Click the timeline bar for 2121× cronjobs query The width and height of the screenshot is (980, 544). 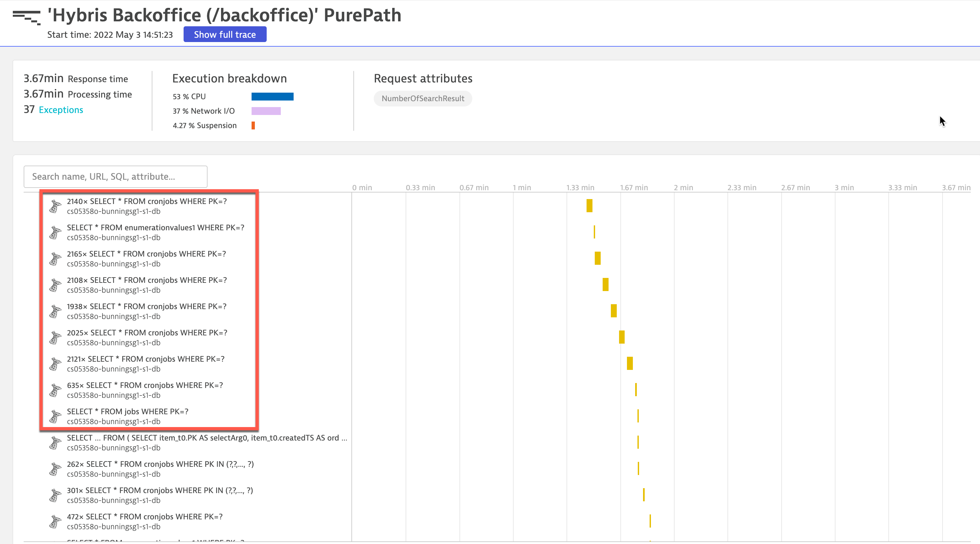[x=630, y=363]
